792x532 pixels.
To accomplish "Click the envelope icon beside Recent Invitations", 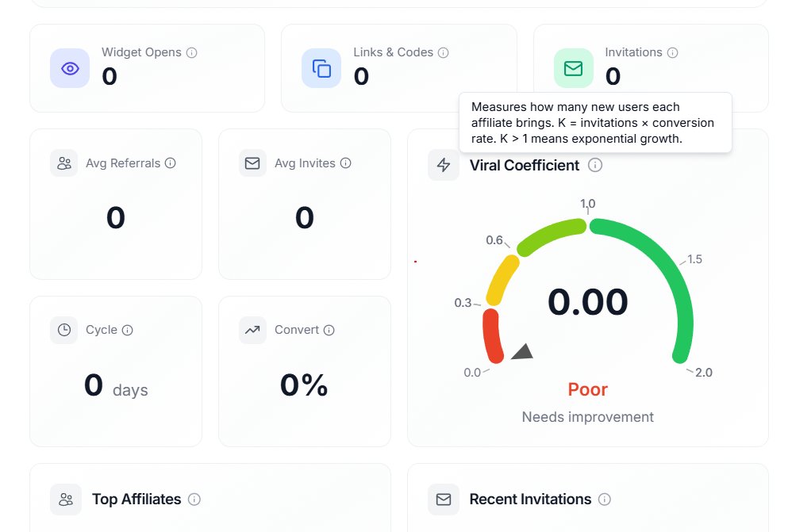I will pos(443,499).
